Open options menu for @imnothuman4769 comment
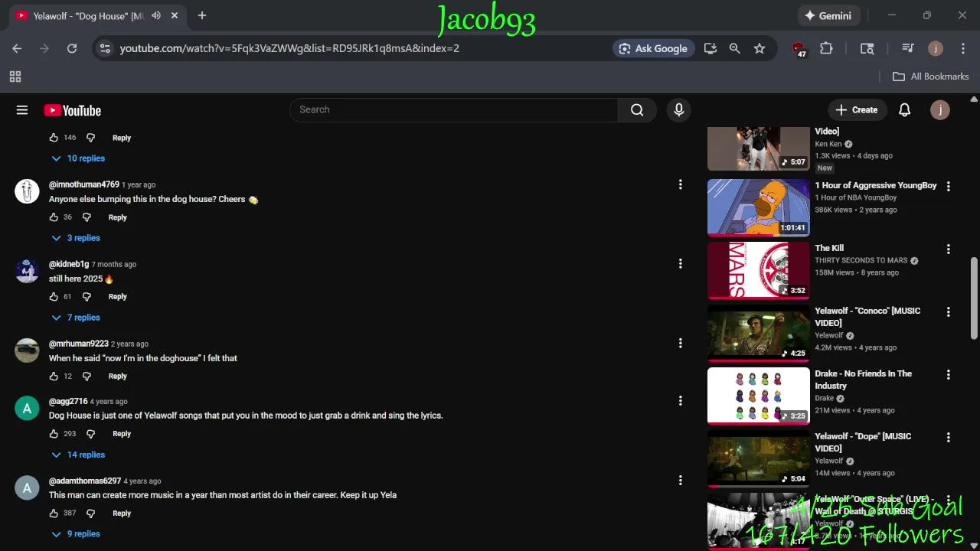 [x=680, y=184]
